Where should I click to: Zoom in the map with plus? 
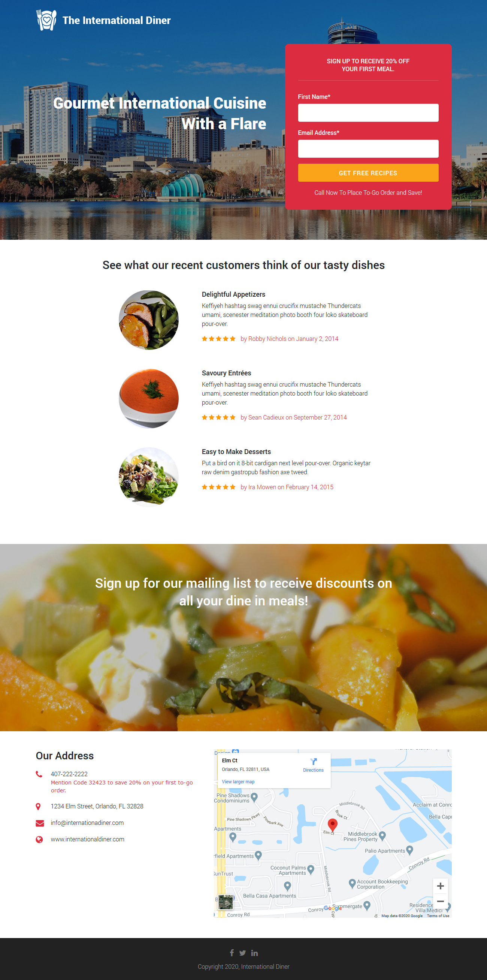pyautogui.click(x=440, y=886)
